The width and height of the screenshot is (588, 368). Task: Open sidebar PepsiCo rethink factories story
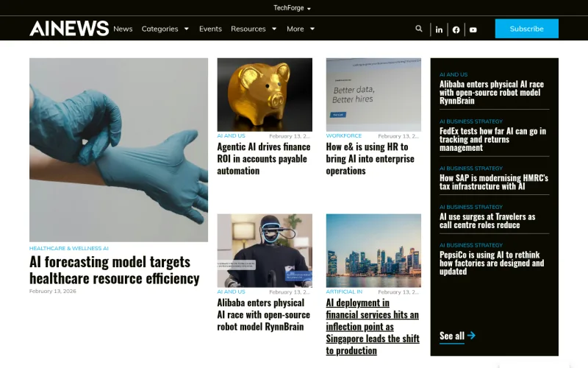[x=492, y=263]
